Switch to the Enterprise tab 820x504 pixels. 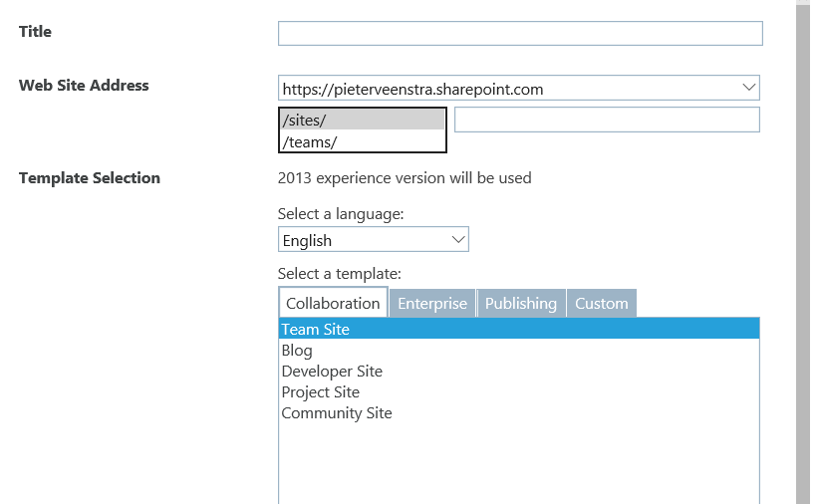(x=432, y=303)
